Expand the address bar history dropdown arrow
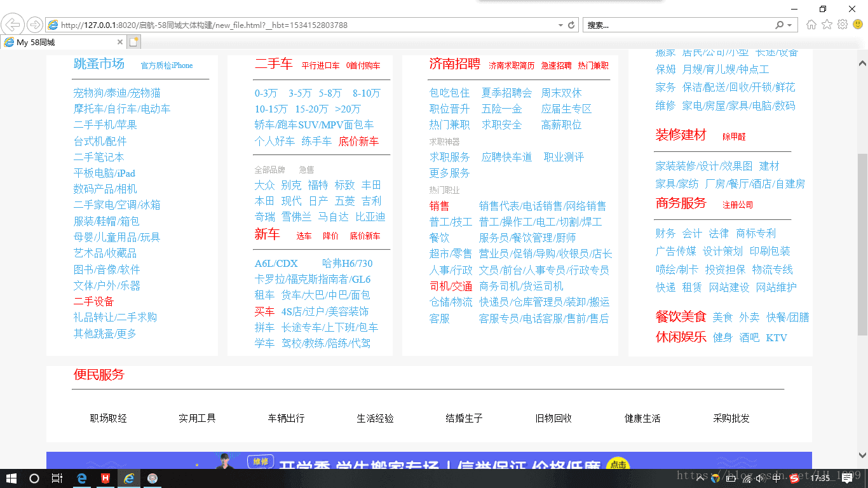 click(560, 25)
